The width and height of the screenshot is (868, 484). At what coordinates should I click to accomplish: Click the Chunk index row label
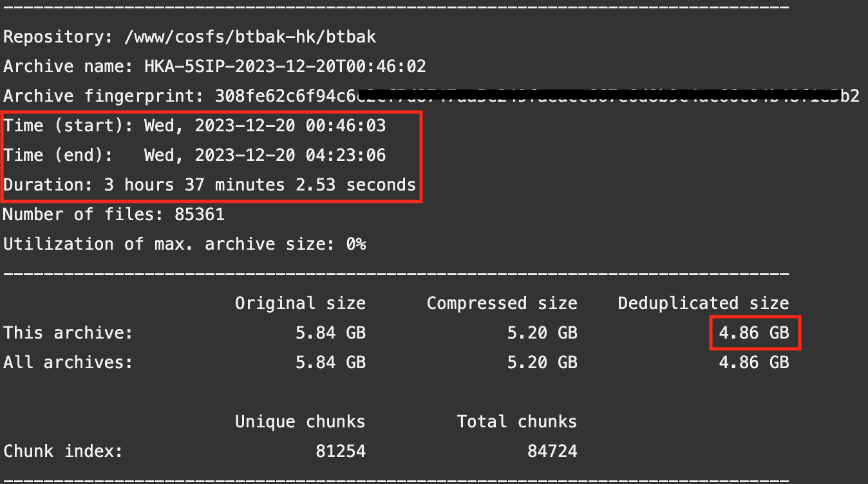click(x=62, y=451)
